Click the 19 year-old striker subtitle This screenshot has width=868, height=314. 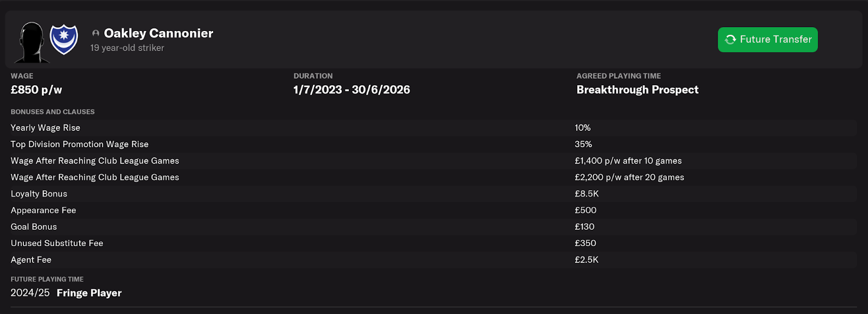(x=127, y=48)
